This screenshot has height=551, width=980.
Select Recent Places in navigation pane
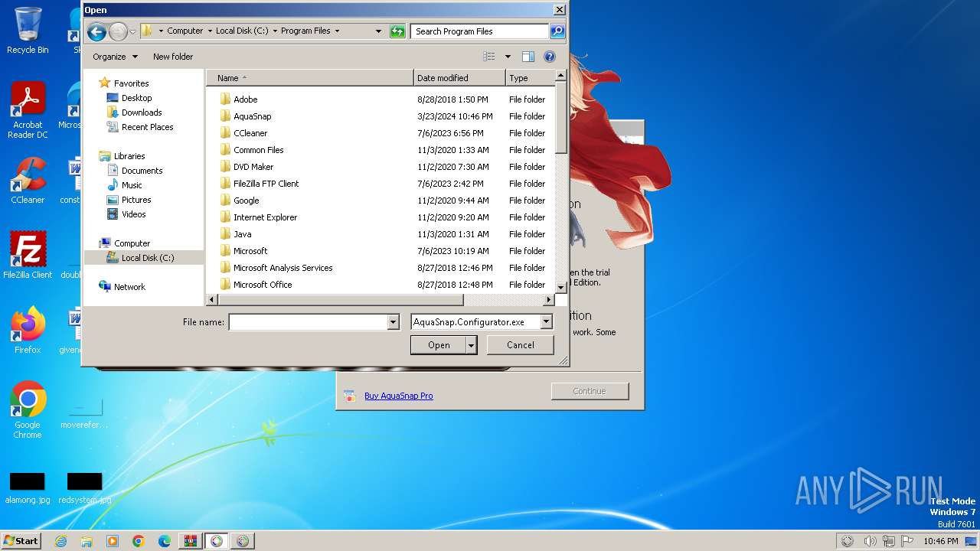[x=147, y=127]
